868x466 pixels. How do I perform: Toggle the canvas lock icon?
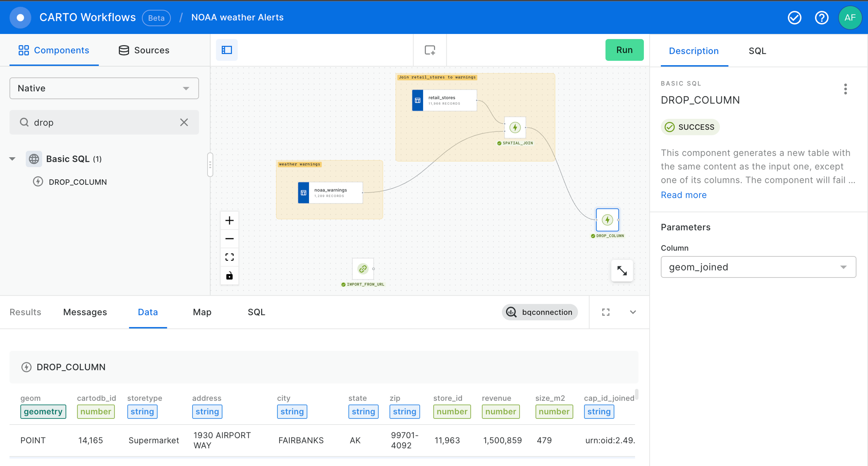tap(229, 276)
